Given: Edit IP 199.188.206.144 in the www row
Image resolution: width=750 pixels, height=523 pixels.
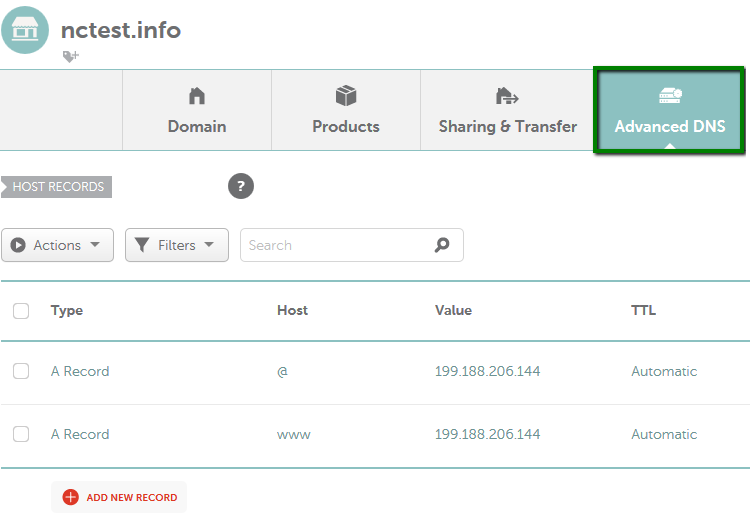Looking at the screenshot, I should point(487,434).
